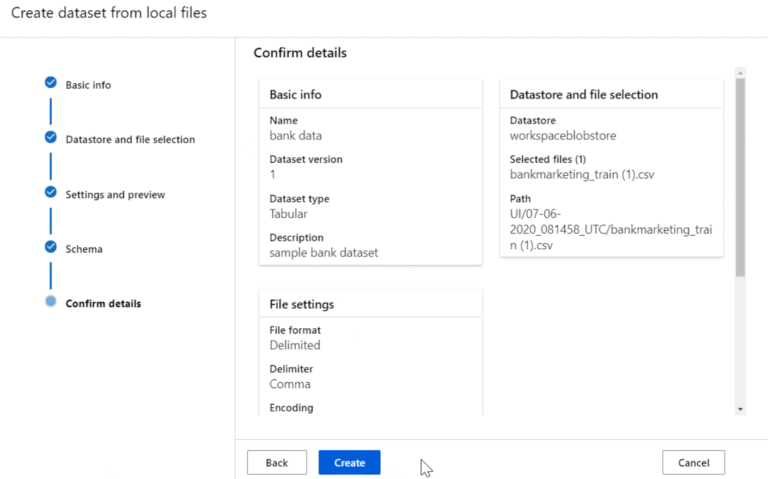Screen dimensions: 768x479
Task: Click the vertical scrollbar thumb
Action: coord(740,175)
